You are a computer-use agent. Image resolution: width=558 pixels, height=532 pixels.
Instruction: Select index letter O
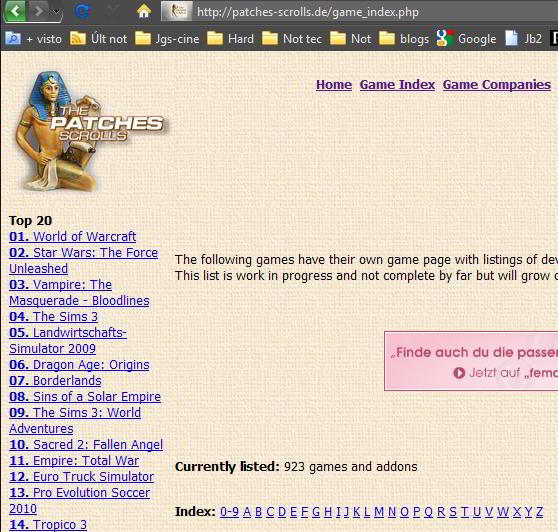pyautogui.click(x=404, y=512)
